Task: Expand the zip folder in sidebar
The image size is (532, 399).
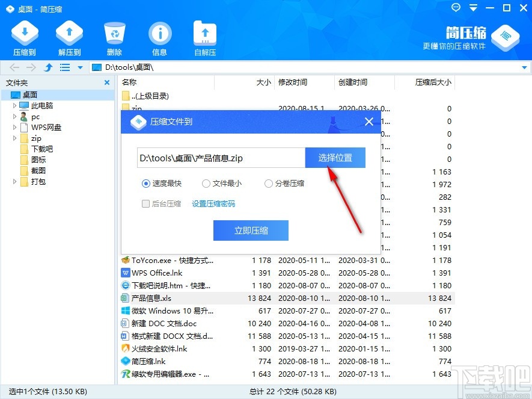Action: pyautogui.click(x=13, y=138)
